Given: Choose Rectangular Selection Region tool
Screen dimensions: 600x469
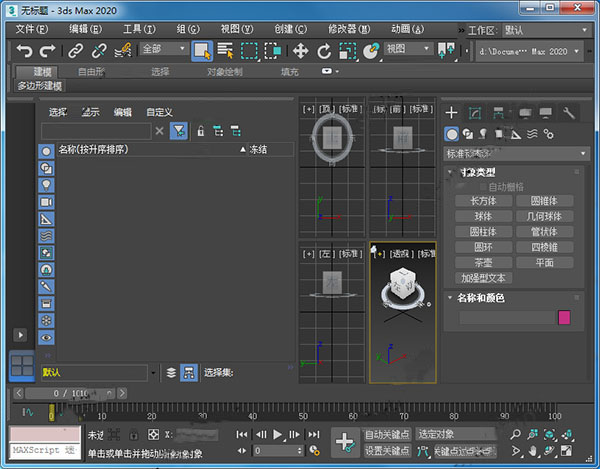Looking at the screenshot, I should [x=249, y=51].
